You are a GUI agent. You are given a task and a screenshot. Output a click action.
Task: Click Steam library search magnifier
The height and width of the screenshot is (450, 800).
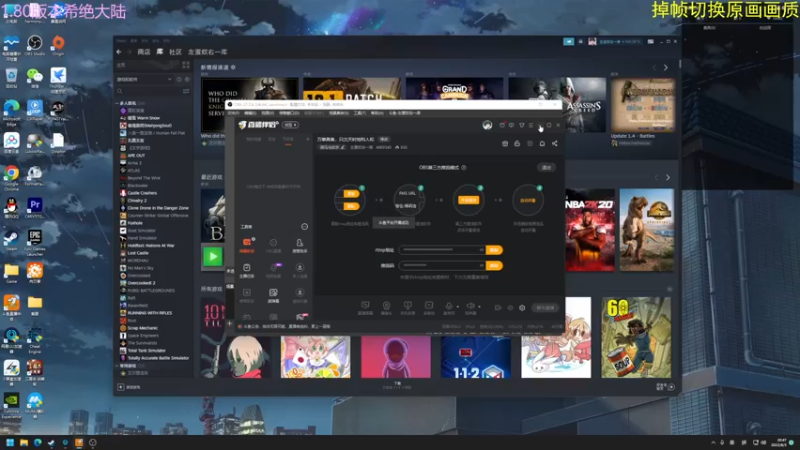point(120,91)
